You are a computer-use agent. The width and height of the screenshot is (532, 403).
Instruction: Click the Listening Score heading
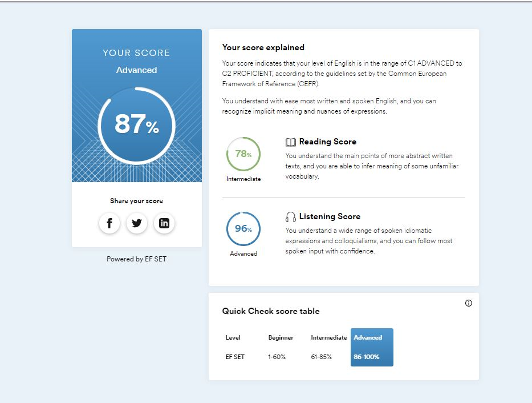click(x=330, y=216)
